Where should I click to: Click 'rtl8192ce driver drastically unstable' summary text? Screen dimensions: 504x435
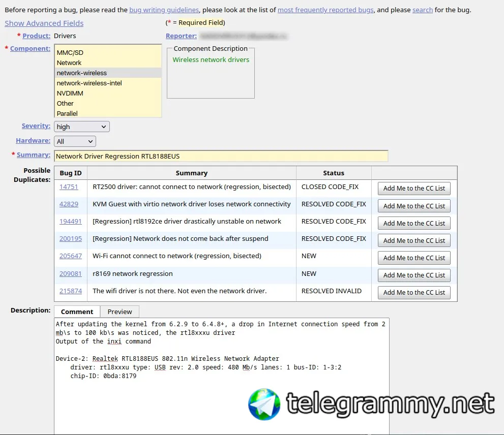pyautogui.click(x=187, y=222)
